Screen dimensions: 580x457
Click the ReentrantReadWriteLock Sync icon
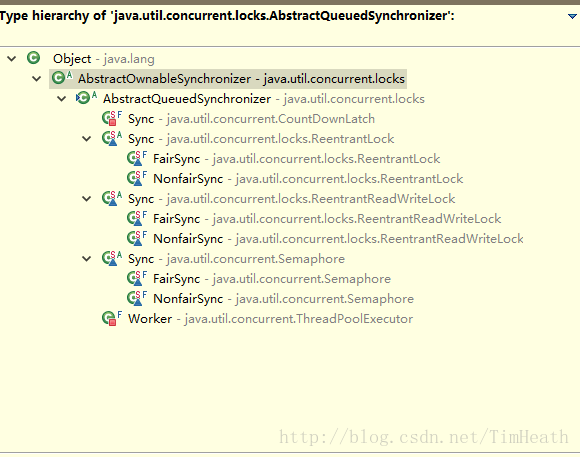[112, 198]
